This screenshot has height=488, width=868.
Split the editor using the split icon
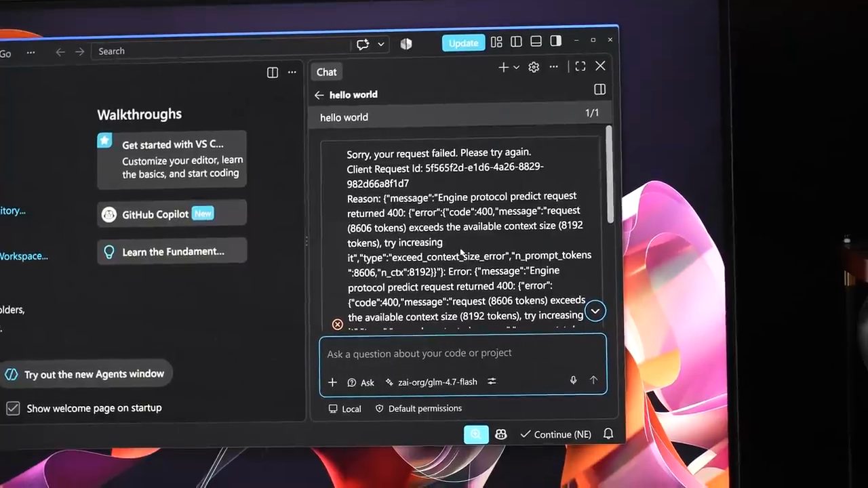[x=273, y=73]
